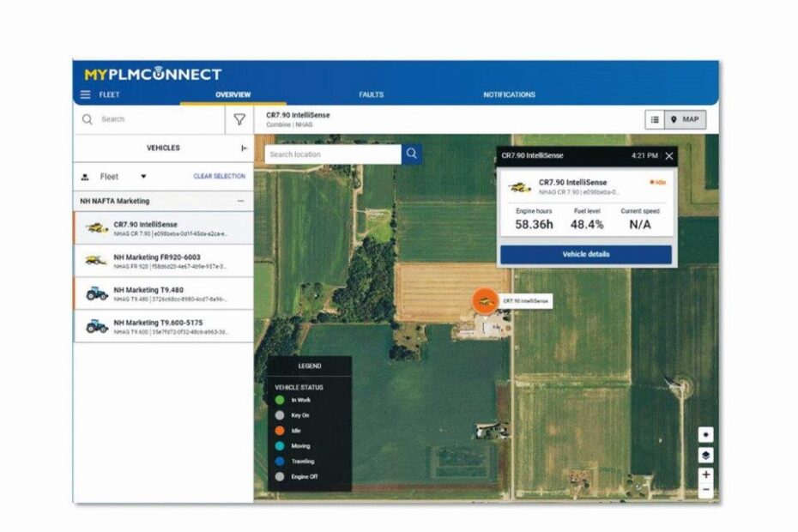
Task: Click the combine icon in popup card
Action: [x=520, y=187]
